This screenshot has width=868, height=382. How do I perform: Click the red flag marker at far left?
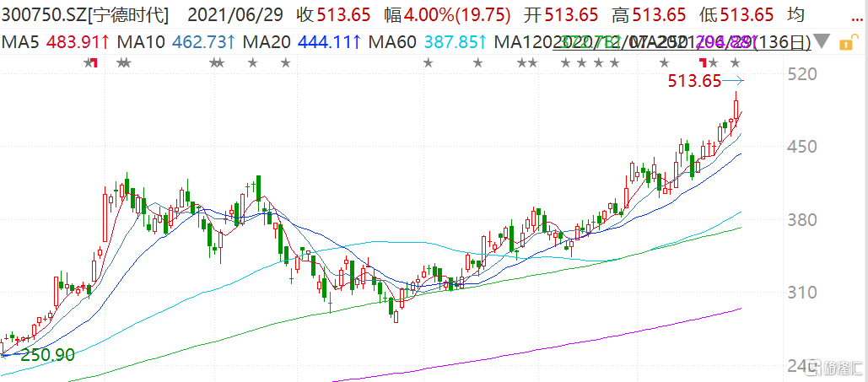click(94, 62)
